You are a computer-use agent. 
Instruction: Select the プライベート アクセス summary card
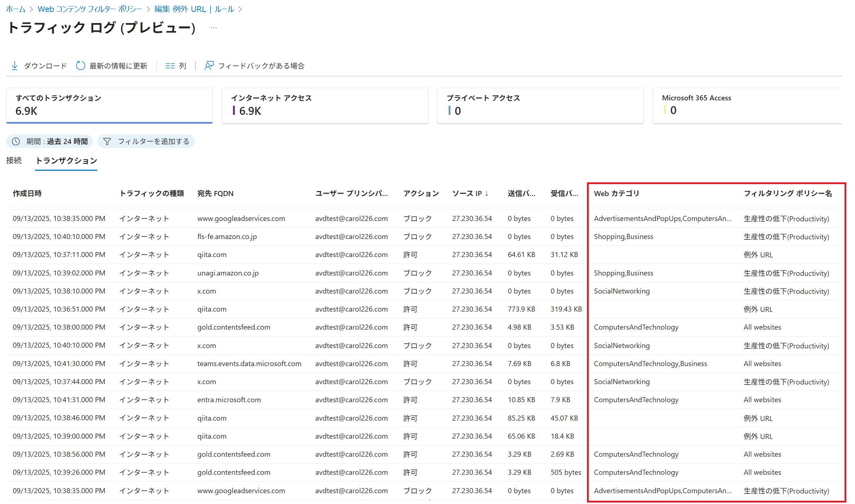point(540,105)
